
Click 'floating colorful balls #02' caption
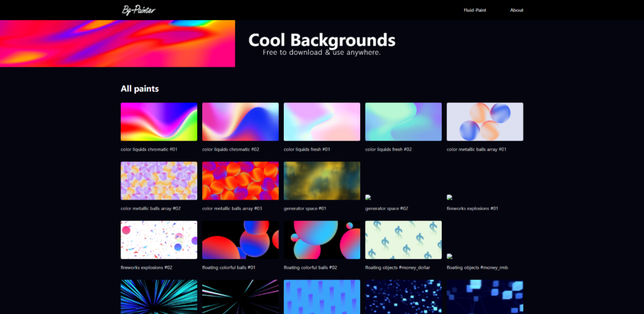tap(311, 268)
